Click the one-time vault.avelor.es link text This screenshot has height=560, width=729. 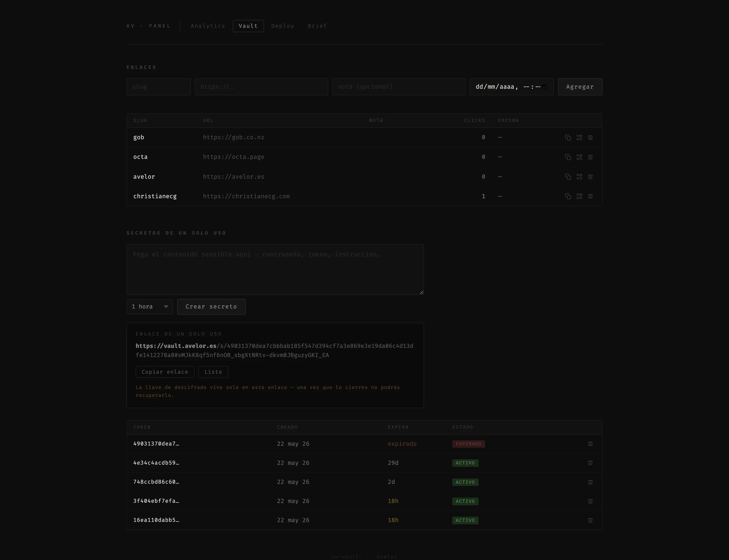[274, 350]
